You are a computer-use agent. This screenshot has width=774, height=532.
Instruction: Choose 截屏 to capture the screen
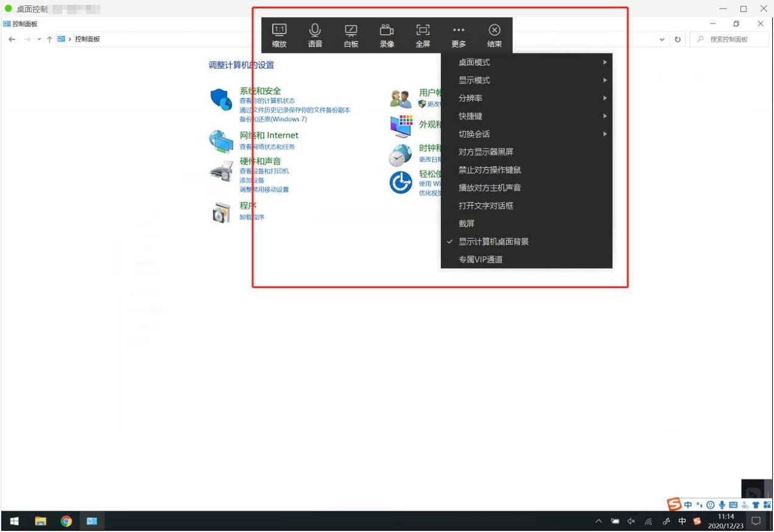(527, 223)
